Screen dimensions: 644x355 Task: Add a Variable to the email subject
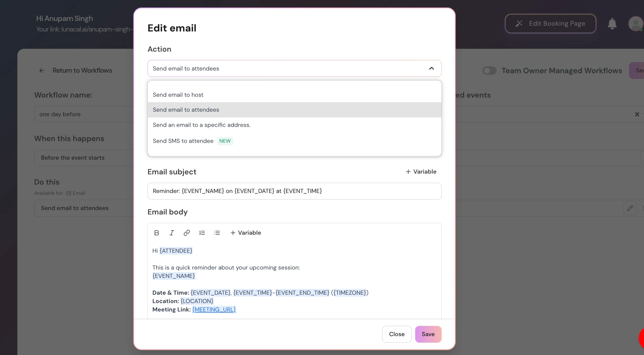tap(421, 172)
